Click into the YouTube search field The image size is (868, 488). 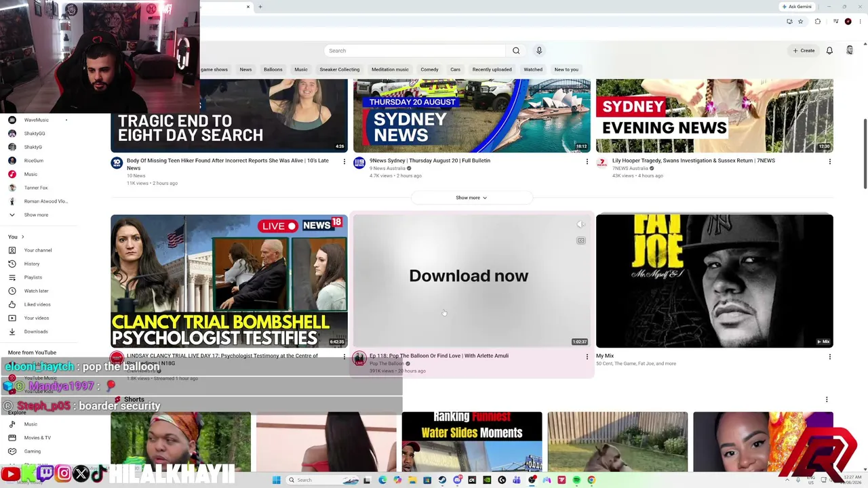(x=415, y=51)
